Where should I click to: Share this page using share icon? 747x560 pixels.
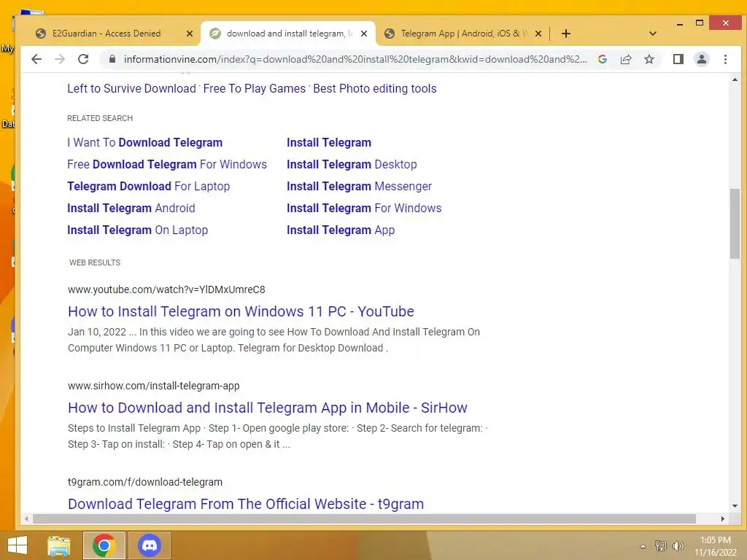coord(625,59)
